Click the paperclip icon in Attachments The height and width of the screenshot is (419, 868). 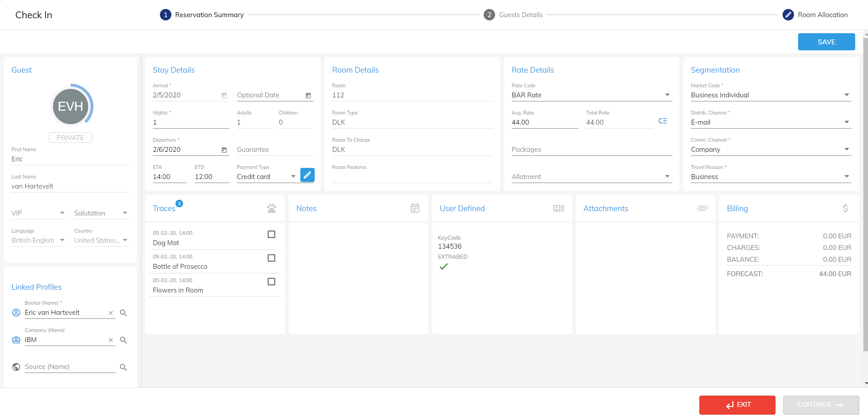tap(702, 208)
